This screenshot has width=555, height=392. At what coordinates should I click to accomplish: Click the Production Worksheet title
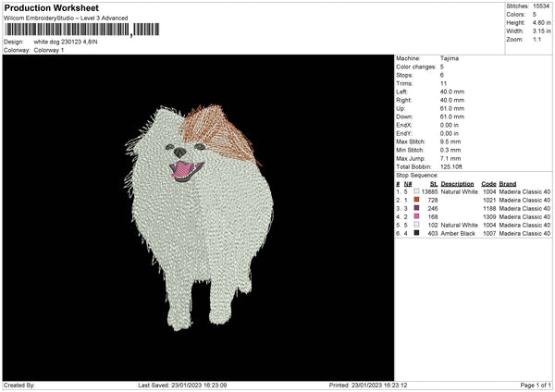pyautogui.click(x=51, y=7)
